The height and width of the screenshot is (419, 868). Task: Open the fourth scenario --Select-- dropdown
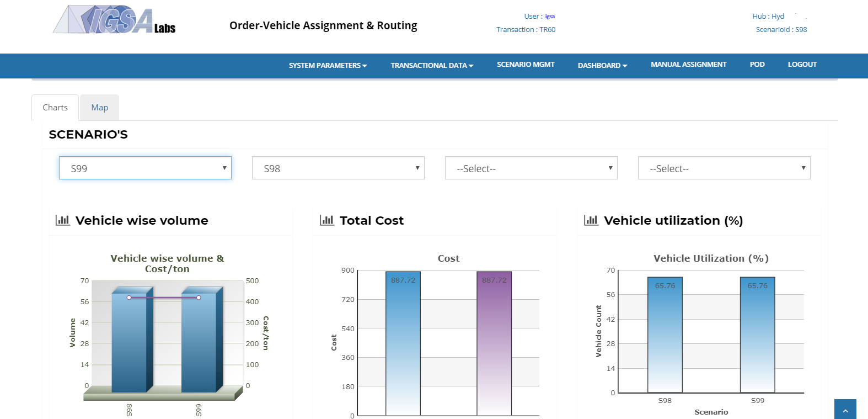coord(724,168)
